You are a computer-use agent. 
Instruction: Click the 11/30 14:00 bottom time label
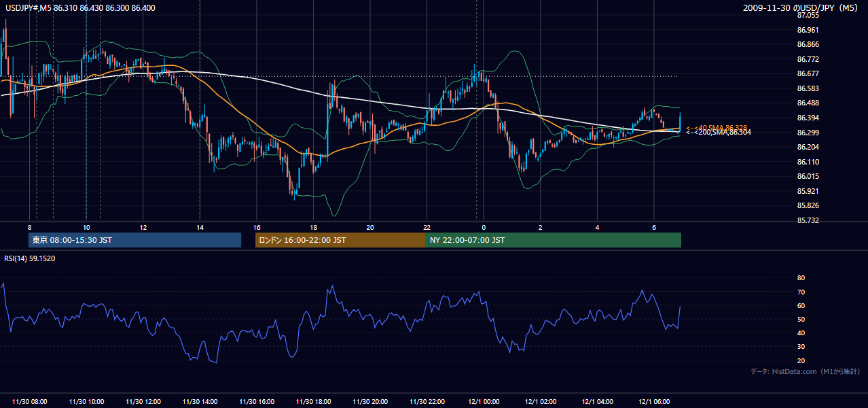[x=200, y=402]
